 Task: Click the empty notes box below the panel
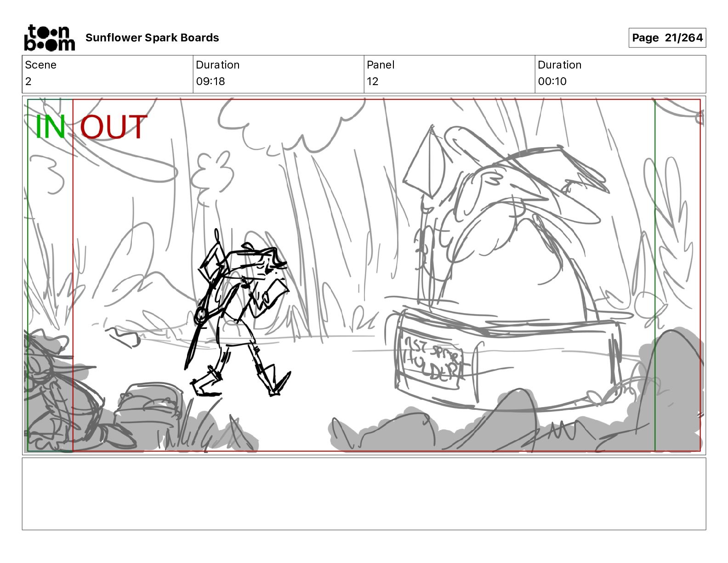tap(364, 494)
